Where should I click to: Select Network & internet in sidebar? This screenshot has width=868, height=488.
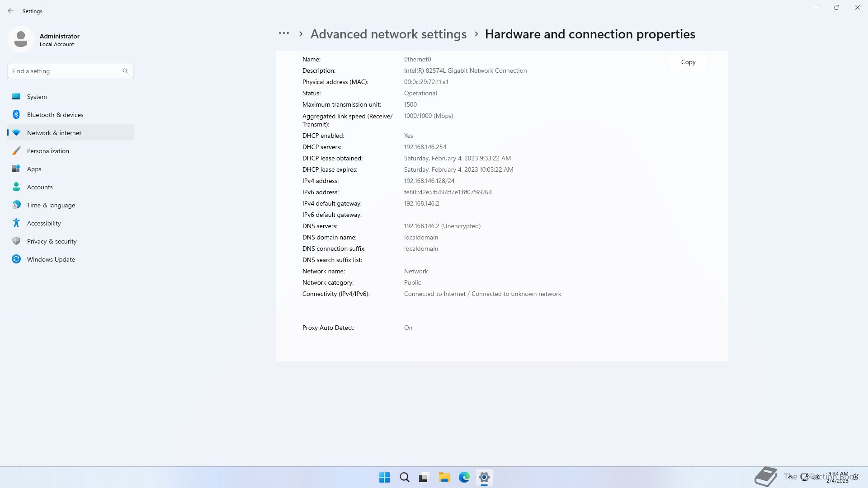tap(54, 133)
